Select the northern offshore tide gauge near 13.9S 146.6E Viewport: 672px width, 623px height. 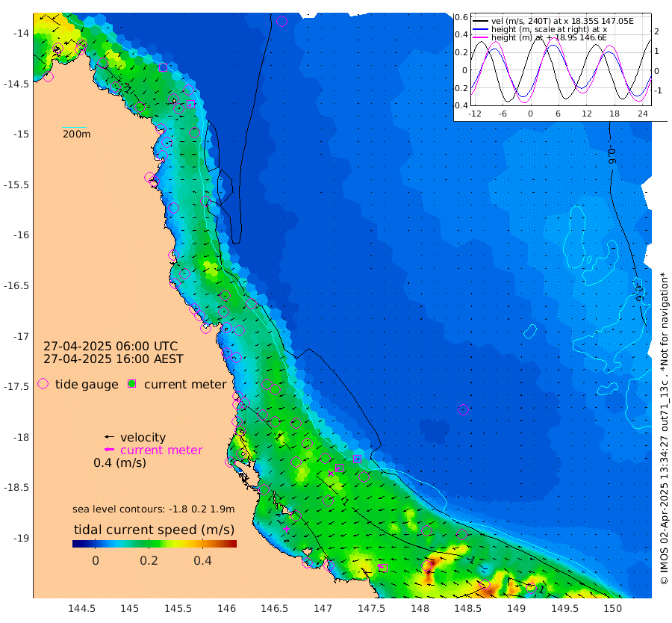pos(281,21)
